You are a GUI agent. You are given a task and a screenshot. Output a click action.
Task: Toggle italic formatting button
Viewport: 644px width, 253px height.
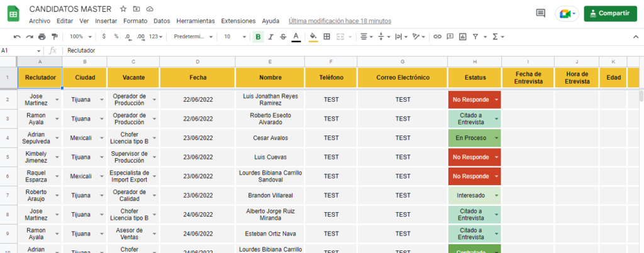[x=270, y=37]
